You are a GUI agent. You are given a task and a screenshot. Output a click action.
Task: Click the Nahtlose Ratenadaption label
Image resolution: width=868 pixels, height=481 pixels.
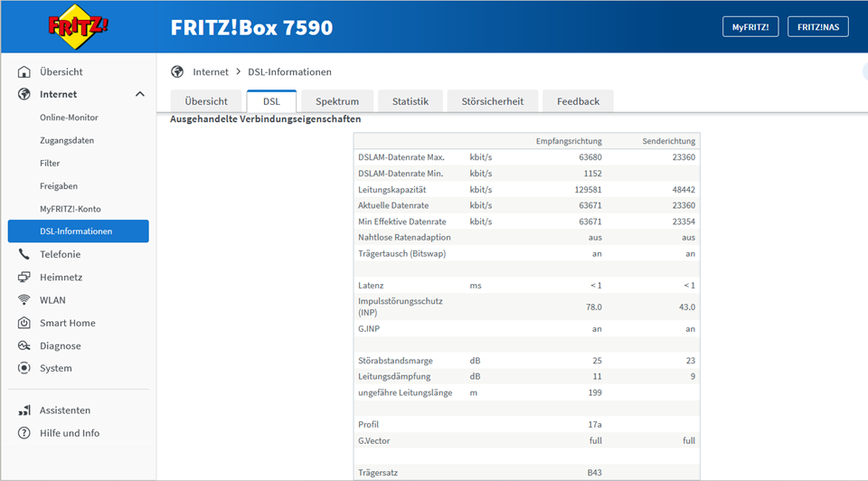point(404,238)
